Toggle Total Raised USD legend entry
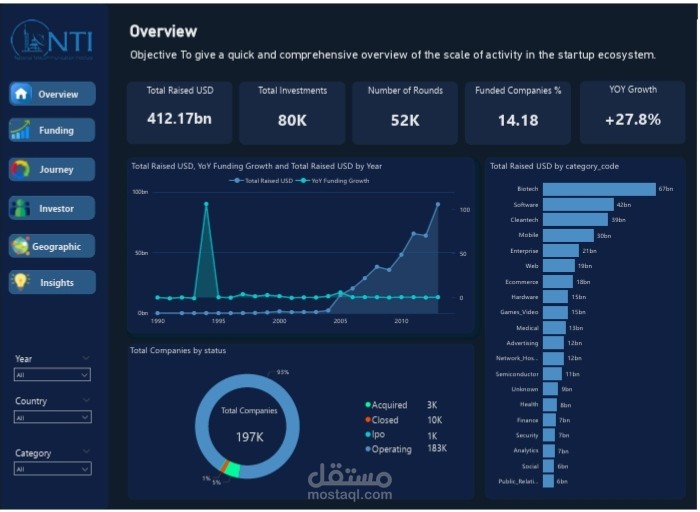The image size is (700, 512). [261, 181]
